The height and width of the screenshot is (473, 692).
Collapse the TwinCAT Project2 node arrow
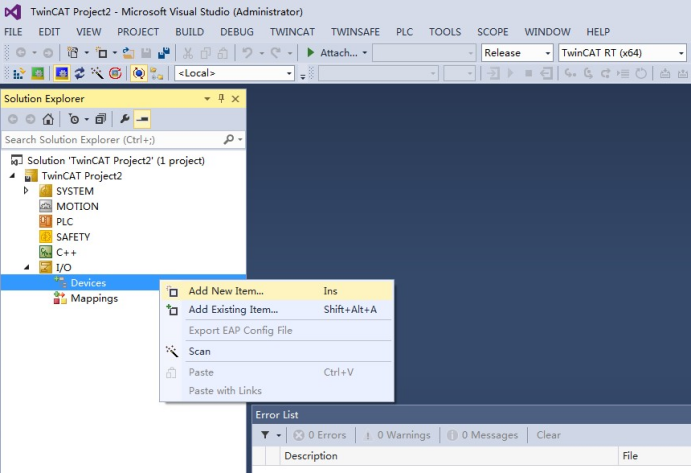pos(12,176)
